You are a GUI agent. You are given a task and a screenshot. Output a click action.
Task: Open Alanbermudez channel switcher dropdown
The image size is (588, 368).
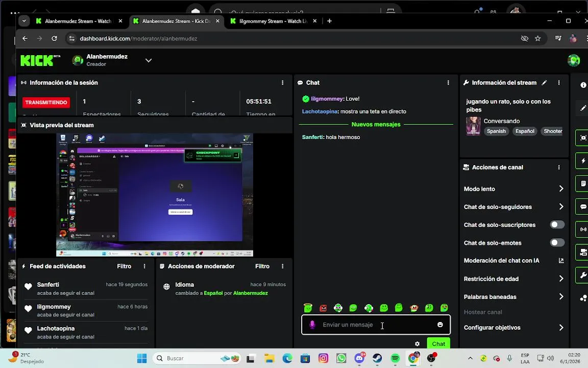[x=149, y=60]
